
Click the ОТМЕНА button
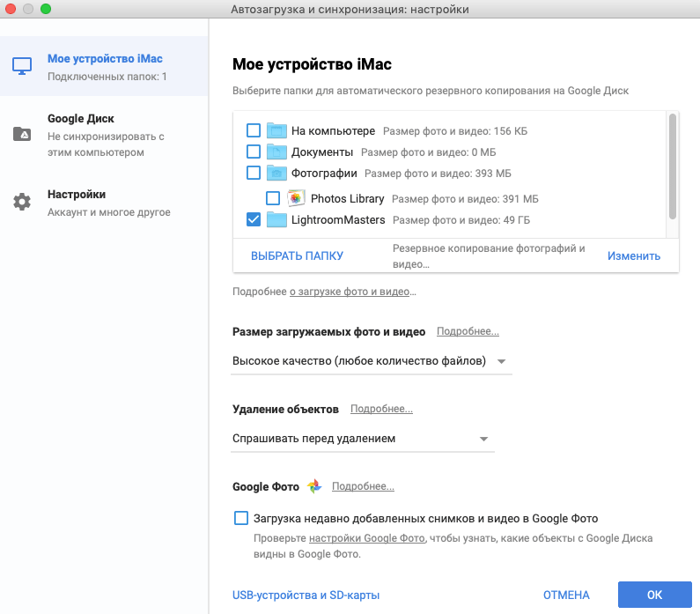pyautogui.click(x=566, y=595)
